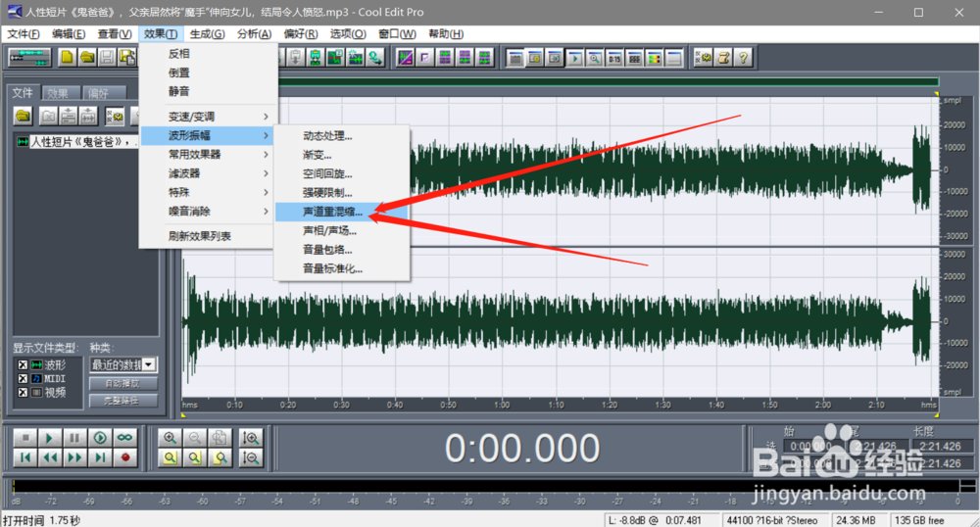980x527 pixels.
Task: Toggle the MIDI file type checkbox
Action: coord(23,378)
